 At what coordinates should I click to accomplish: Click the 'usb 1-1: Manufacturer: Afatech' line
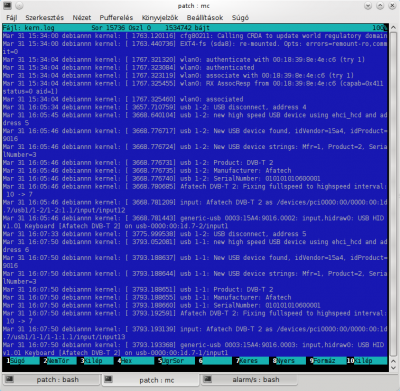point(147,297)
